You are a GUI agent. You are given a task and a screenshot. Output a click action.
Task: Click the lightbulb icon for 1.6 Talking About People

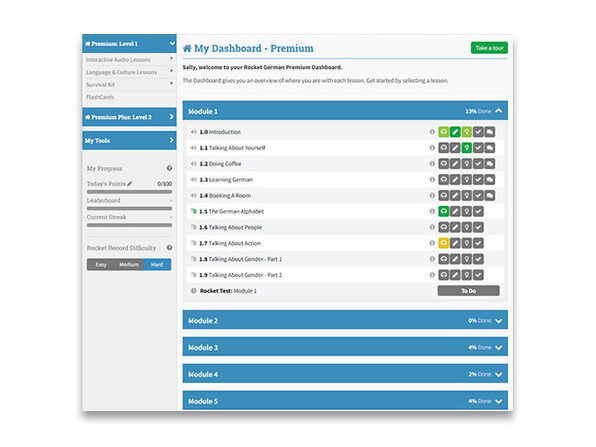(467, 227)
